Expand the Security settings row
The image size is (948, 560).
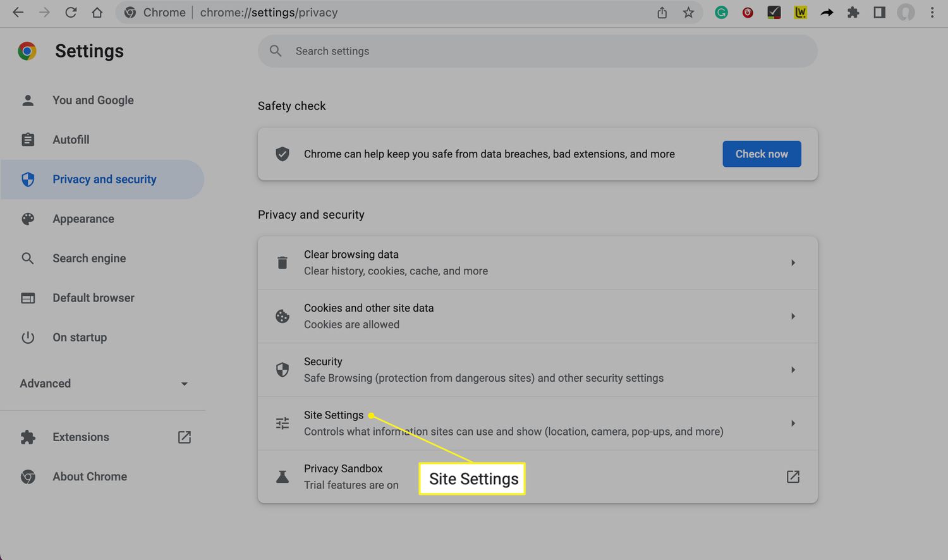pyautogui.click(x=793, y=370)
